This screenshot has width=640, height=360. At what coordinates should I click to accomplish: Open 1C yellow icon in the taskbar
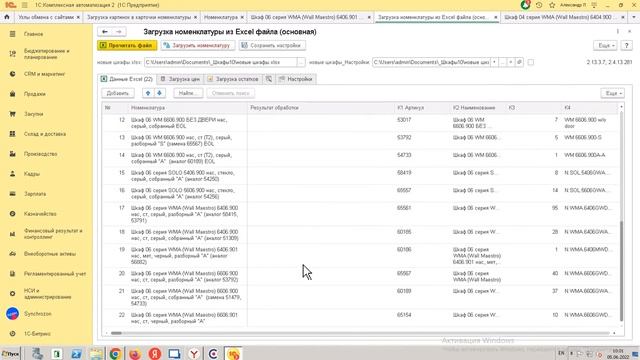pos(233,353)
